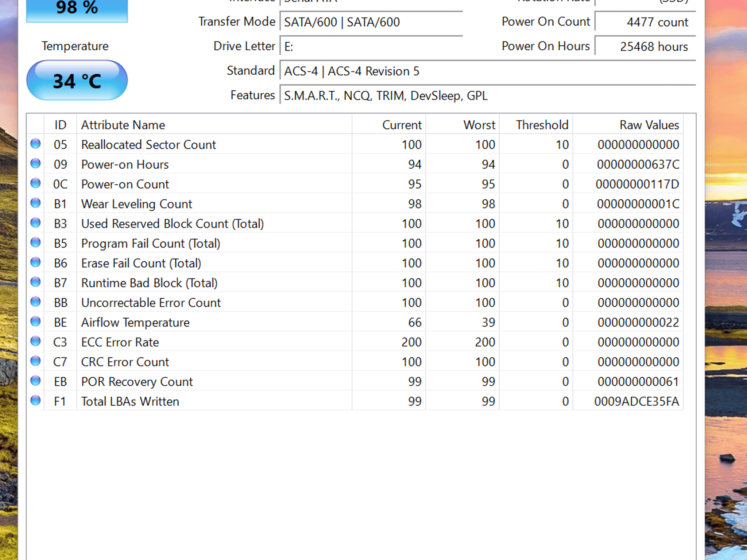Screen dimensions: 747x560
Task: Click the ID cell EB
Action: (60, 382)
